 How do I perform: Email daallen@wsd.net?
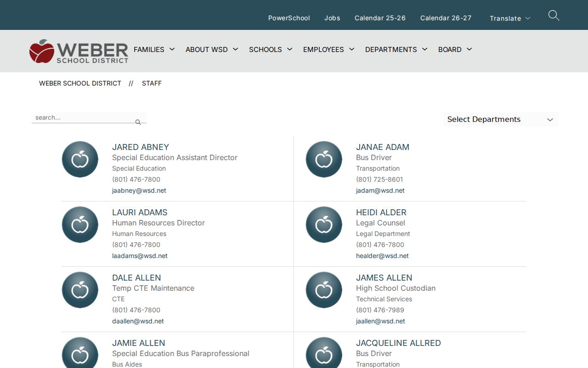pyautogui.click(x=138, y=321)
